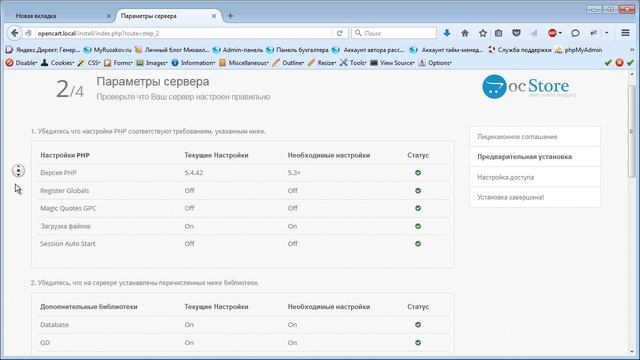
Task: Open the Установка завершена step
Action: [x=535, y=197]
